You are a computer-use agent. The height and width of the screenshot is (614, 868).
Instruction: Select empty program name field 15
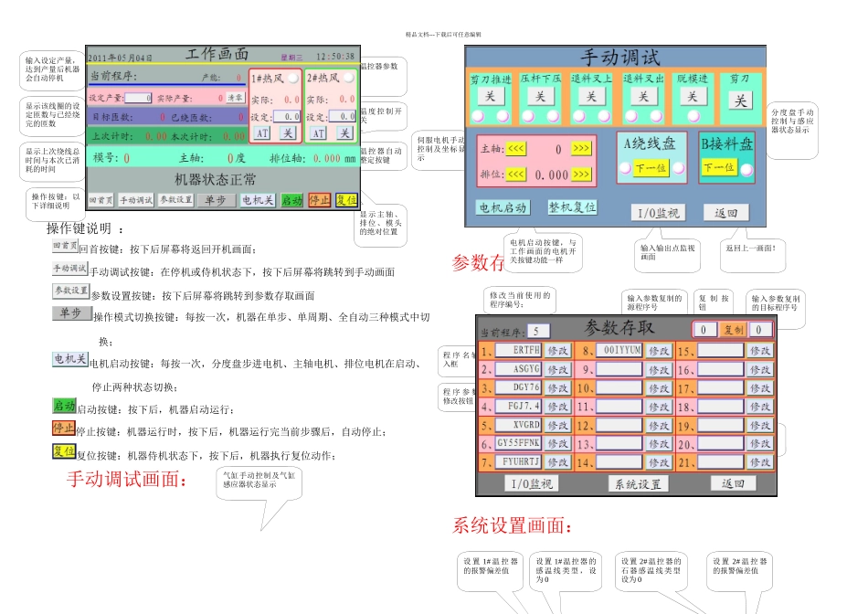point(720,350)
